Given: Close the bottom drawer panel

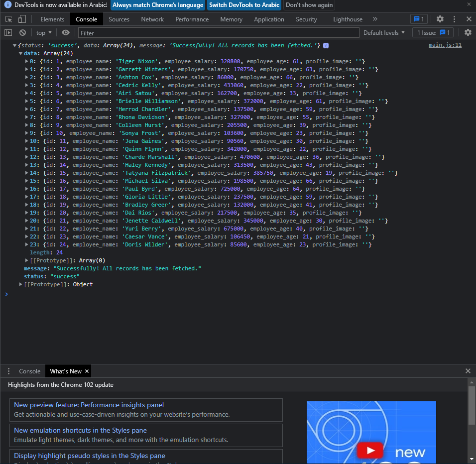Looking at the screenshot, I should (x=468, y=371).
